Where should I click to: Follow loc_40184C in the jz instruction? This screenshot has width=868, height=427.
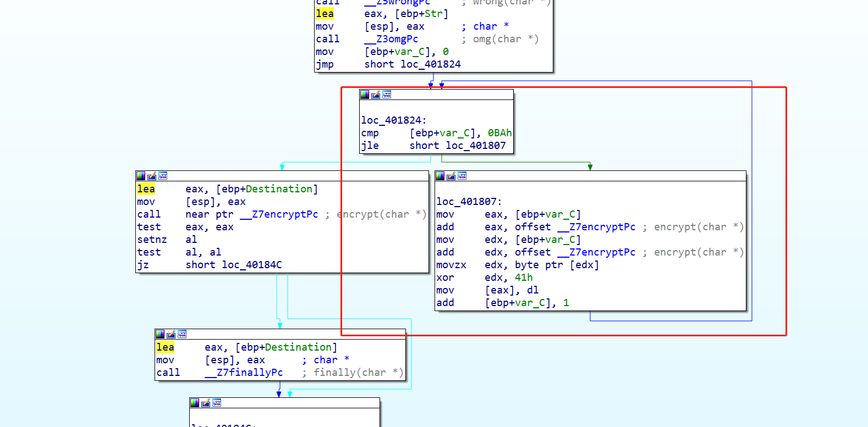251,265
